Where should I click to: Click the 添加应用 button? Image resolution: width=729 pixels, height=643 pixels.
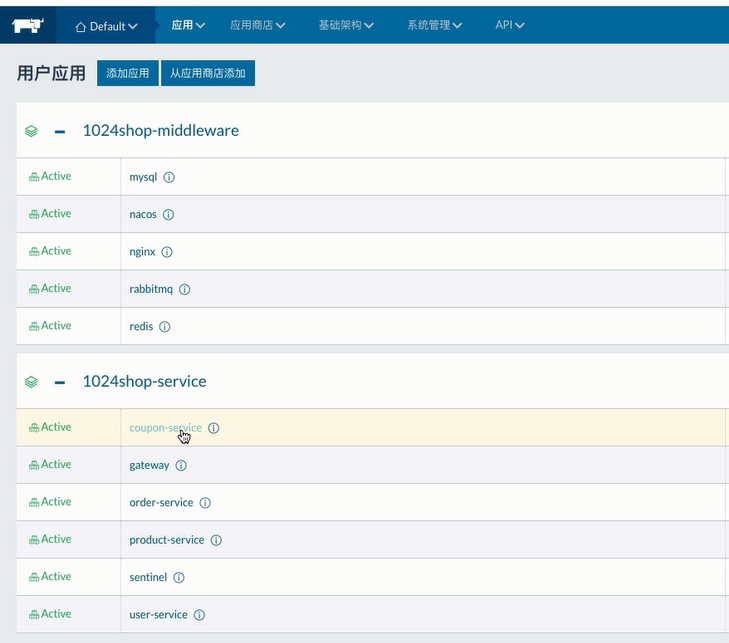[x=128, y=73]
